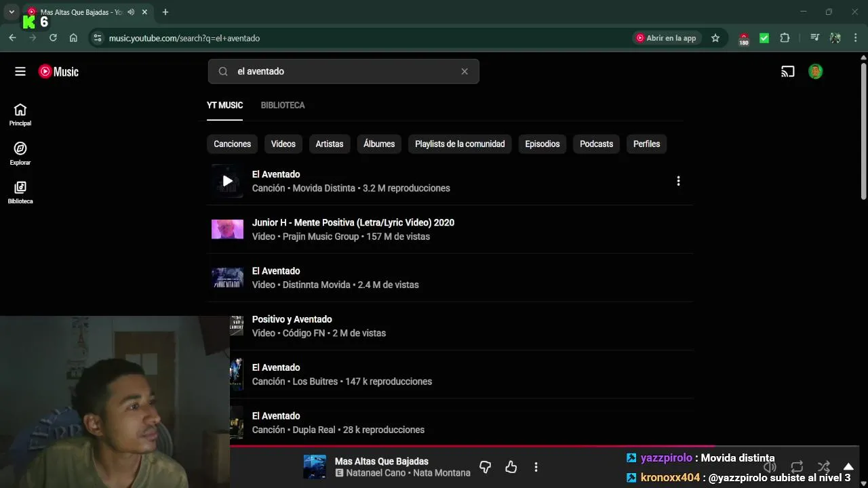
Task: Toggle shuffle in player bar
Action: (x=823, y=467)
